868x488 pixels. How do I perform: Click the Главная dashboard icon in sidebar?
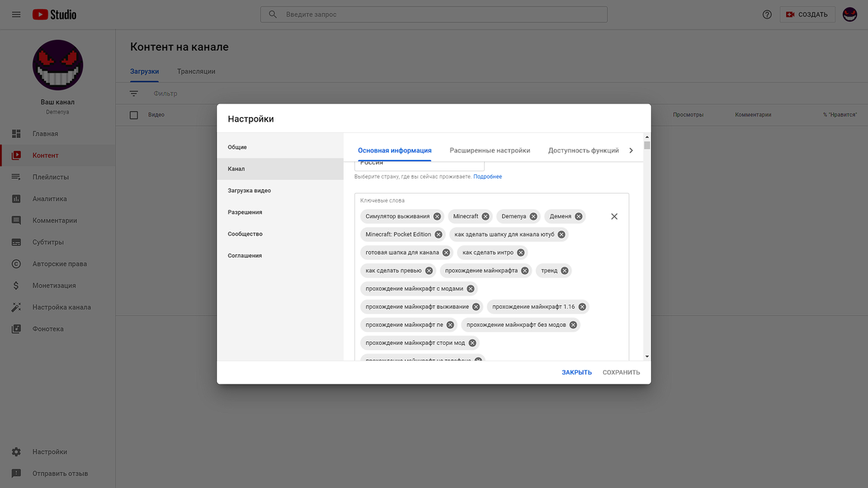[16, 134]
